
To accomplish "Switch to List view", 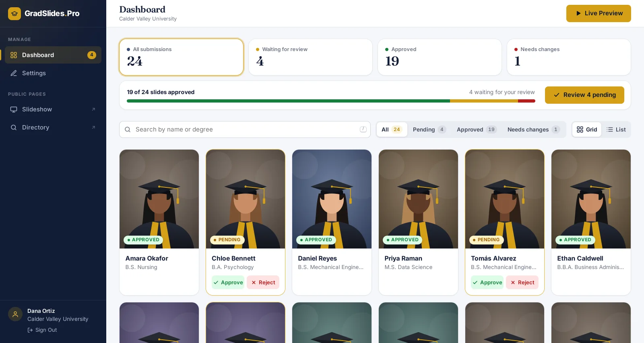I will click(616, 129).
